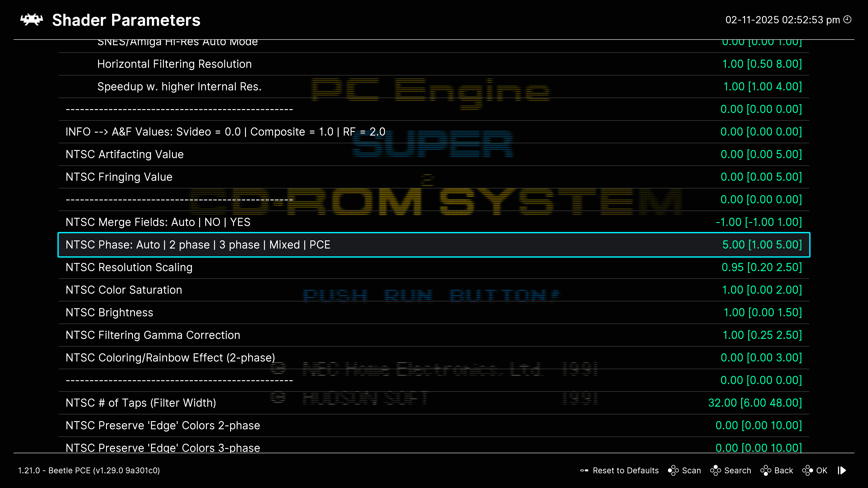The width and height of the screenshot is (868, 488).
Task: Select NTSC Coloring/Rainbow Effect (2-phase) row
Action: pos(170,358)
